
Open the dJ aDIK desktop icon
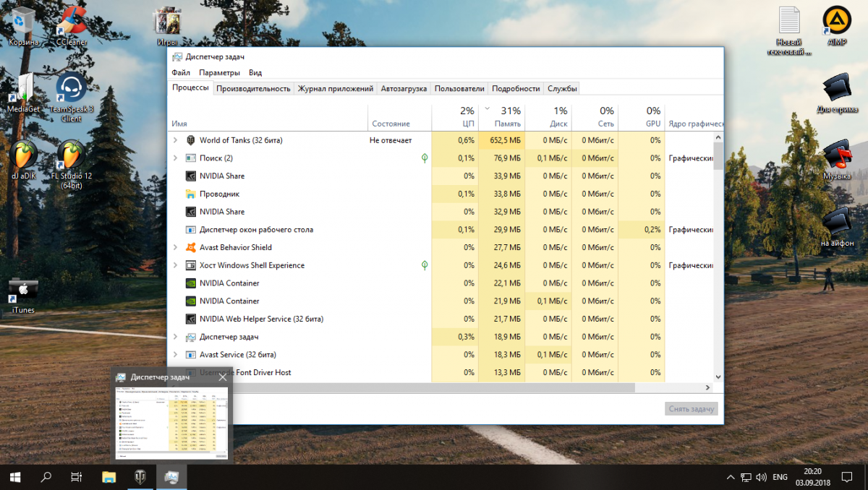[x=23, y=160]
